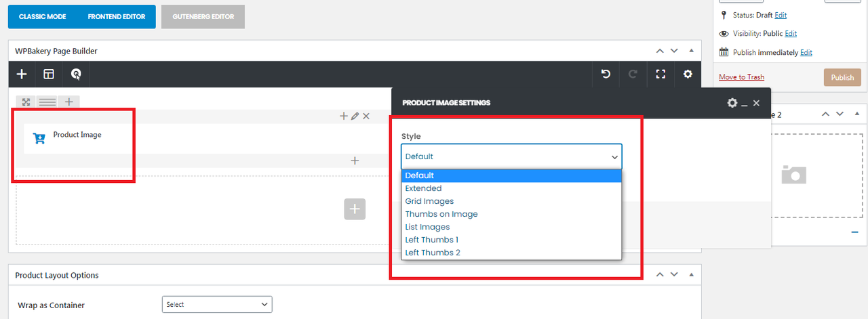
Task: Choose the List Images style option
Action: [x=511, y=227]
